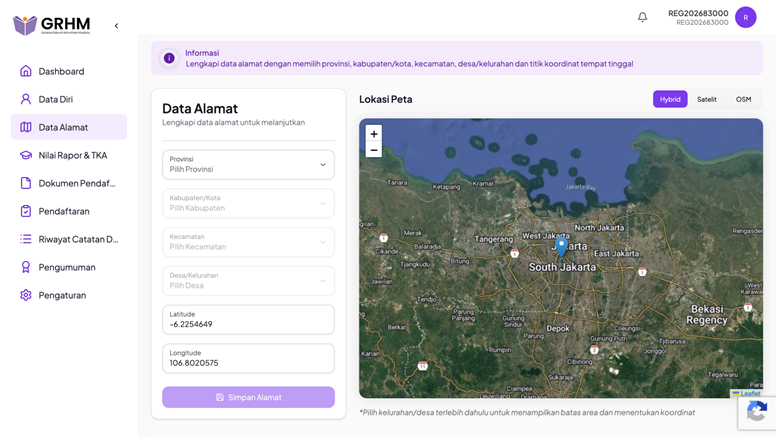The width and height of the screenshot is (776, 437).
Task: Open the Desa/Kelurahan dropdown
Action: (x=248, y=281)
